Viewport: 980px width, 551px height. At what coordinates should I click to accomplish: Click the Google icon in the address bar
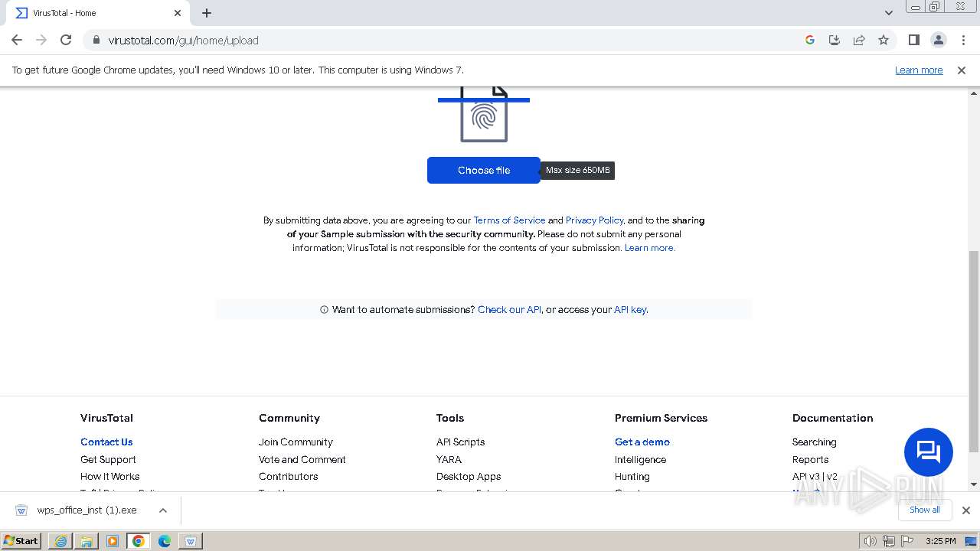coord(810,40)
